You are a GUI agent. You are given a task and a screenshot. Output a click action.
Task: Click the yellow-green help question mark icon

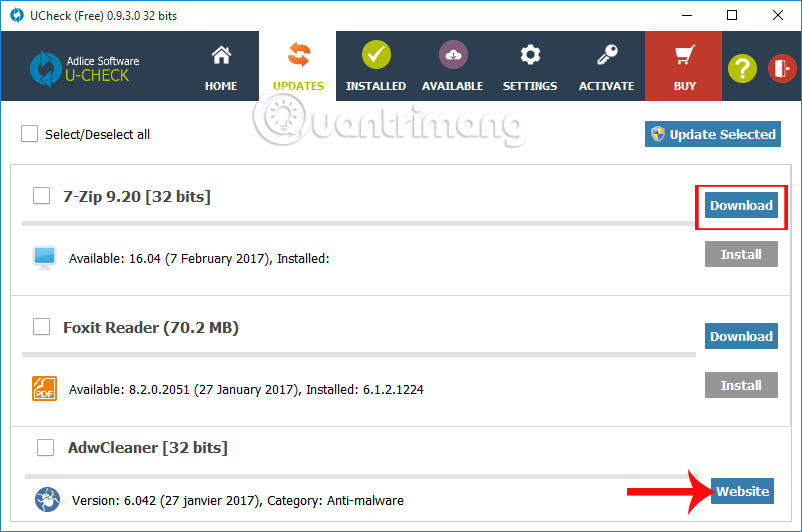click(x=742, y=68)
